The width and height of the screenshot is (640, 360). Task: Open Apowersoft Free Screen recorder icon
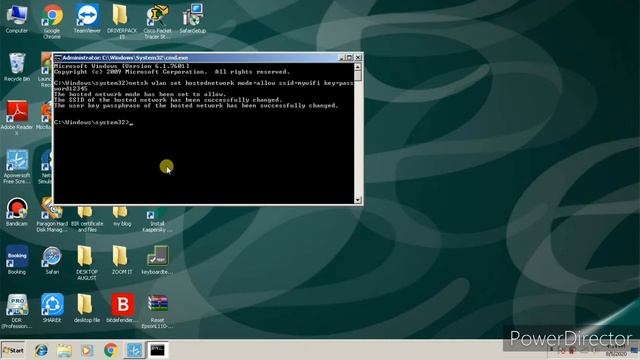(17, 167)
